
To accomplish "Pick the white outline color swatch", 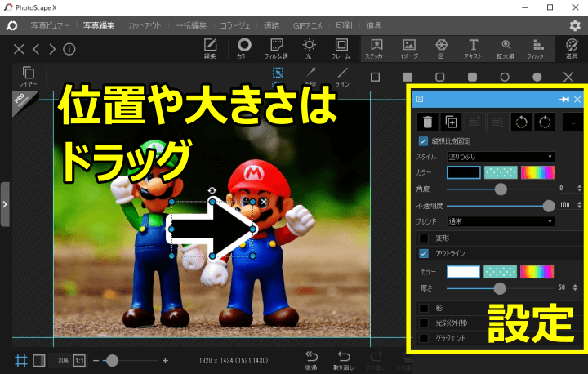I will 463,272.
